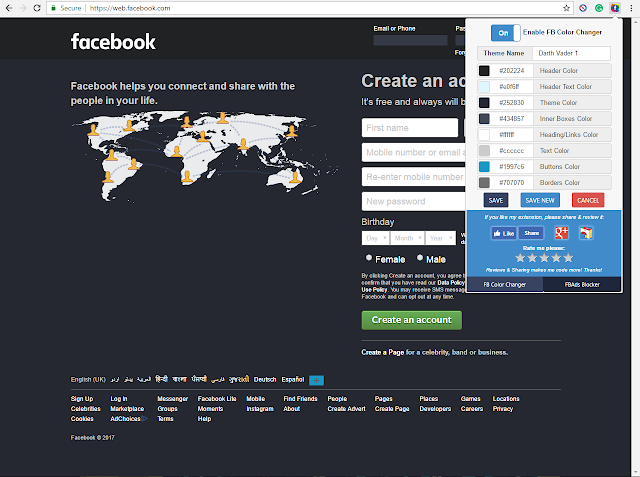Screen dimensions: 640x477
Task: Click the Share button in popup
Action: [x=531, y=233]
